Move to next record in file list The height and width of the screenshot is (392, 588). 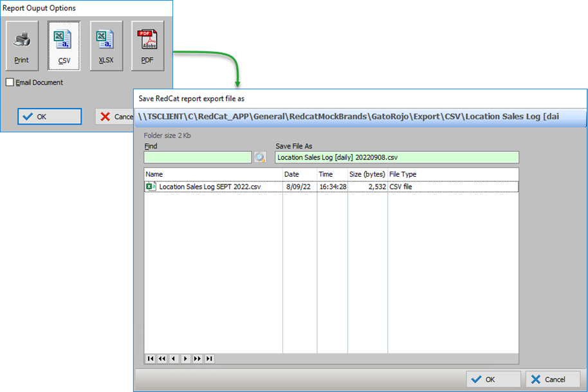click(186, 359)
